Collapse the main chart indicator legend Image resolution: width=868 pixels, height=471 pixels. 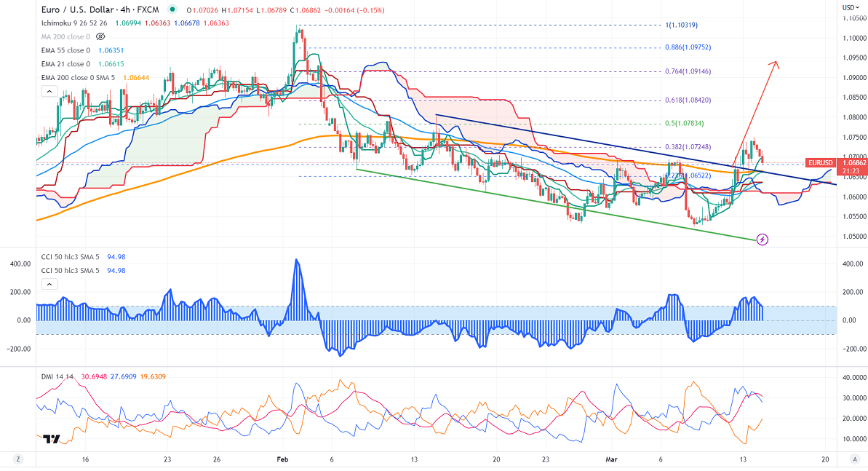48,91
